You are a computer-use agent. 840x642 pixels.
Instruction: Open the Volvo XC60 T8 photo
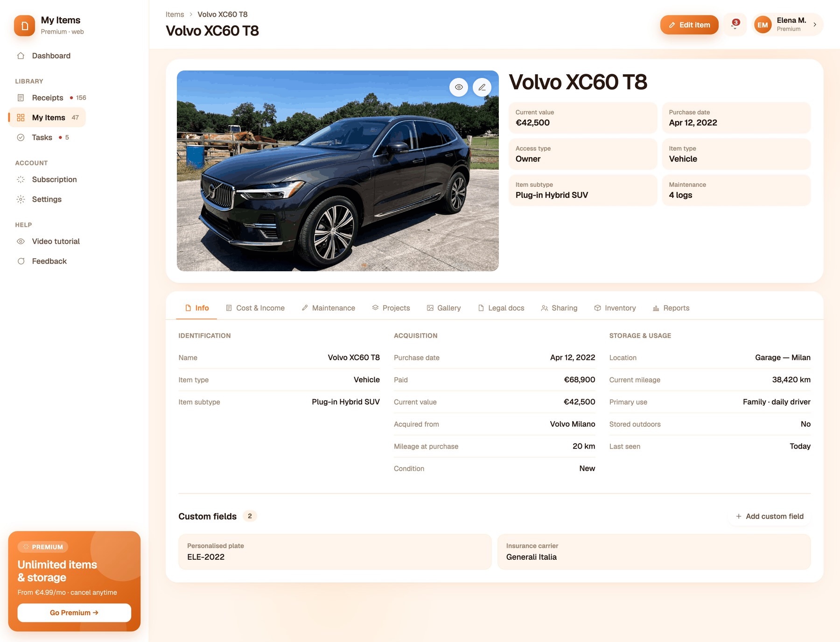click(338, 171)
